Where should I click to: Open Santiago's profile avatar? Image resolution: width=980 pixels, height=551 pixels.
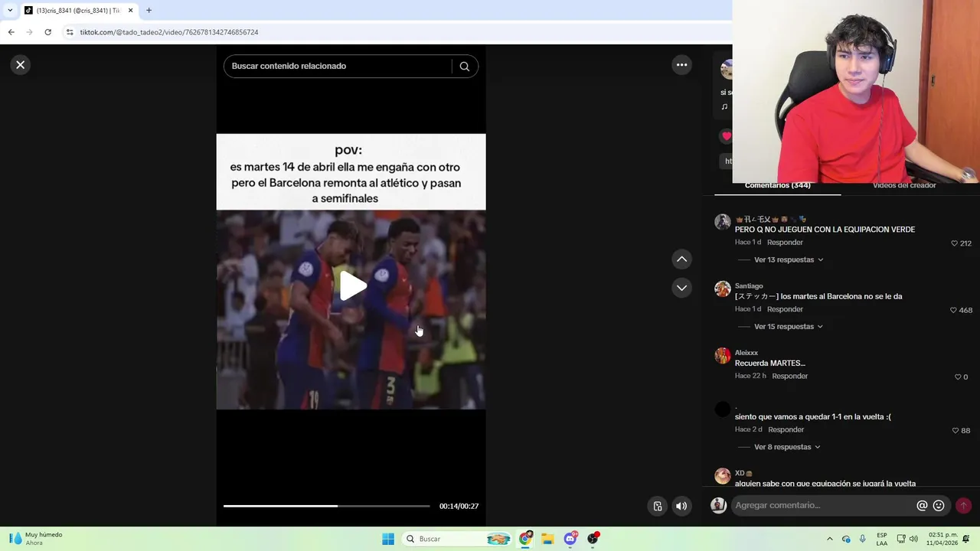click(x=722, y=289)
